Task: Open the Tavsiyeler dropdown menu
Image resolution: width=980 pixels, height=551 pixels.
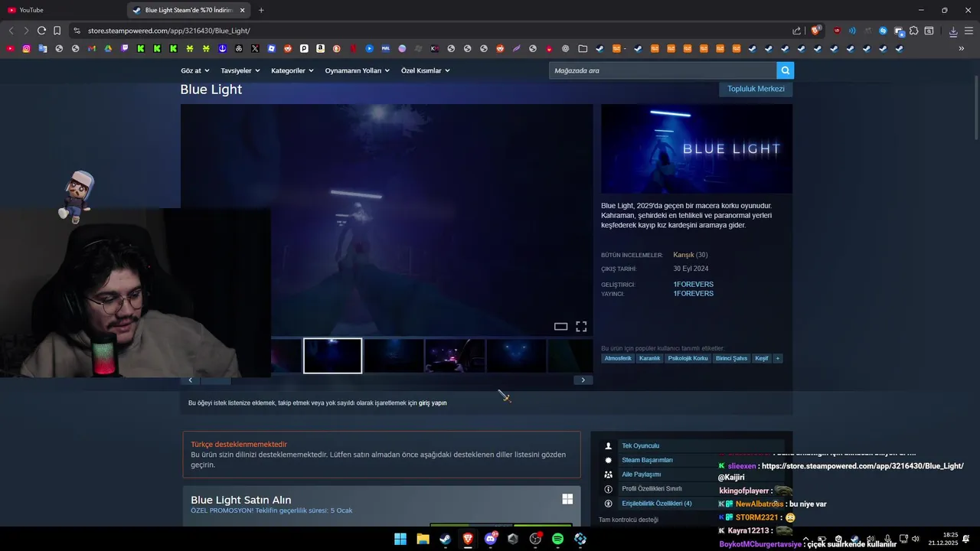Action: (240, 70)
